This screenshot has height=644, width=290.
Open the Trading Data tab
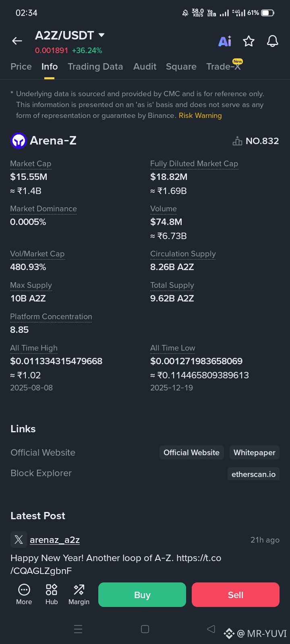coord(95,67)
